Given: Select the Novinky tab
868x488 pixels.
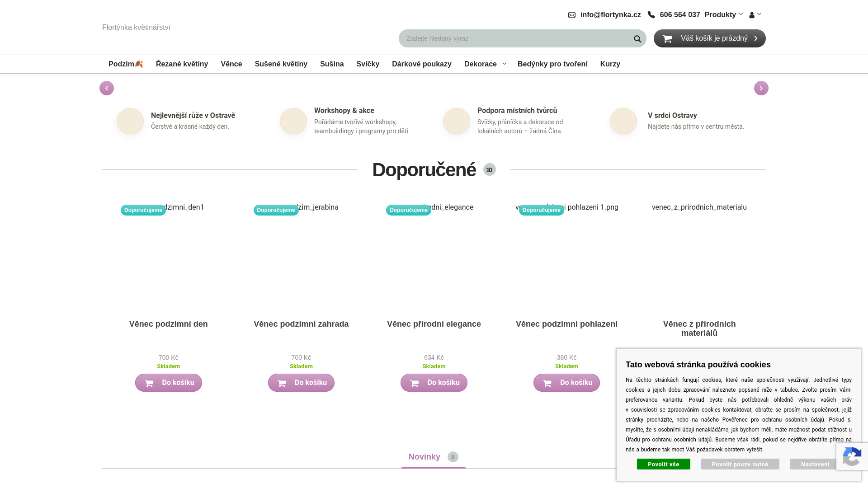Looking at the screenshot, I should coord(434,457).
